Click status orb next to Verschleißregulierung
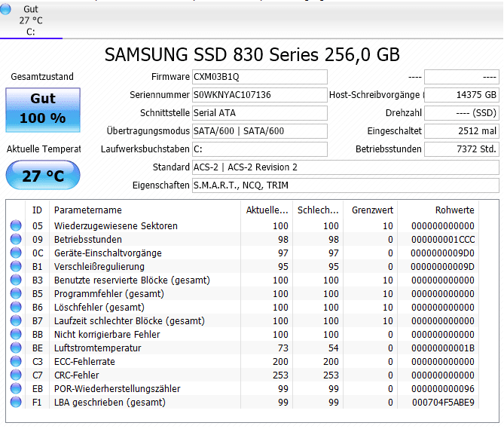The width and height of the screenshot is (504, 432). 16,267
